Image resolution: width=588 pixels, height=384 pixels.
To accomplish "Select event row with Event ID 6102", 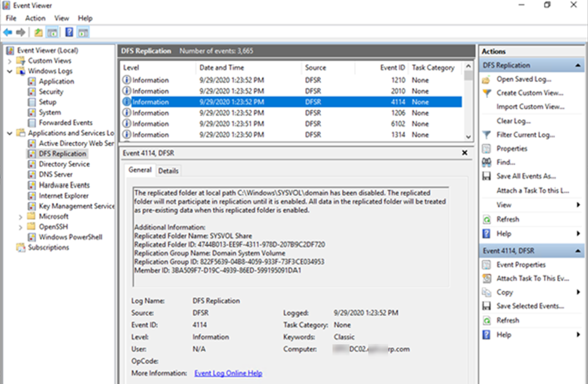I will (290, 124).
